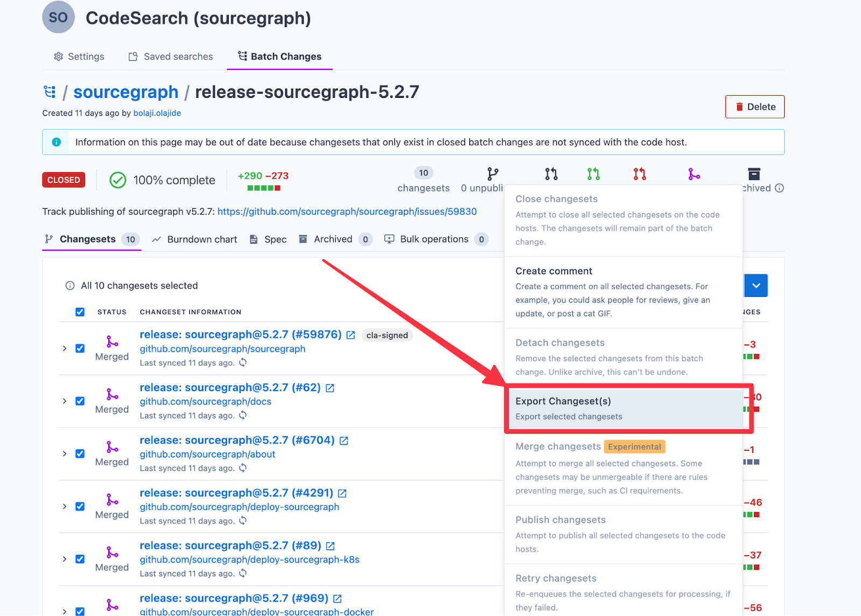Open the github.com/sourcegraph/docs repository link
The image size is (861, 616).
[x=206, y=401]
